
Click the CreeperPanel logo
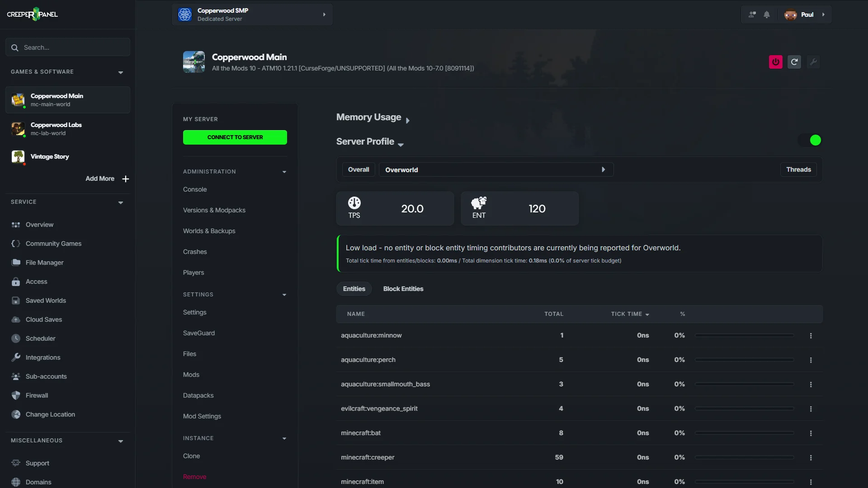33,14
